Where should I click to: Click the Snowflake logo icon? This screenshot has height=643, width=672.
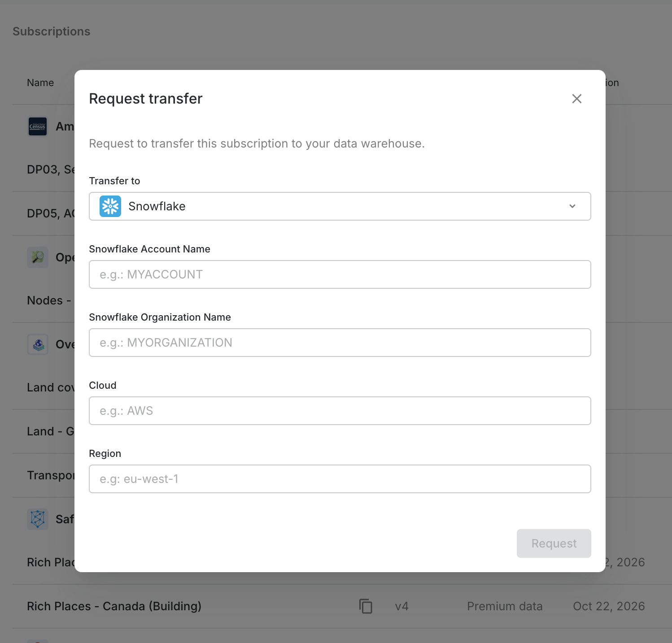[x=110, y=206]
